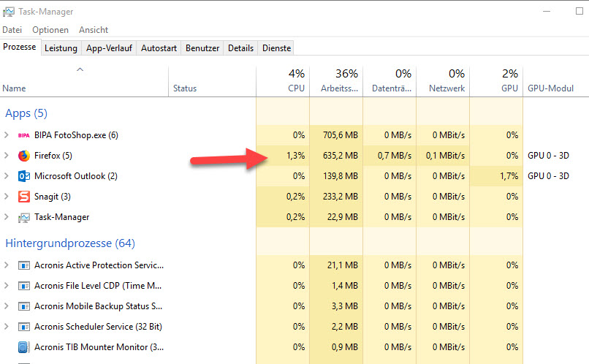Click the Microsoft Outlook icon
This screenshot has height=364, width=589.
23,176
